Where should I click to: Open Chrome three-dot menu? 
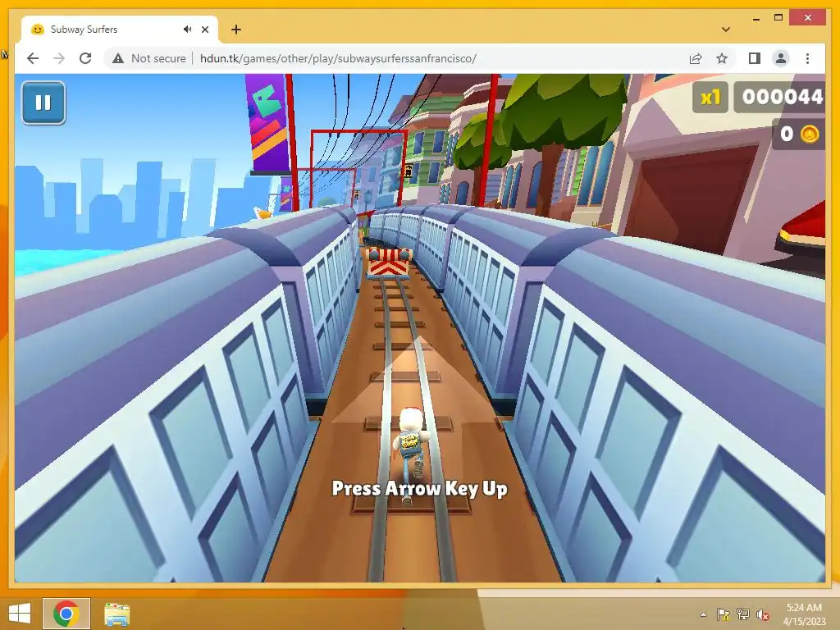click(x=807, y=58)
